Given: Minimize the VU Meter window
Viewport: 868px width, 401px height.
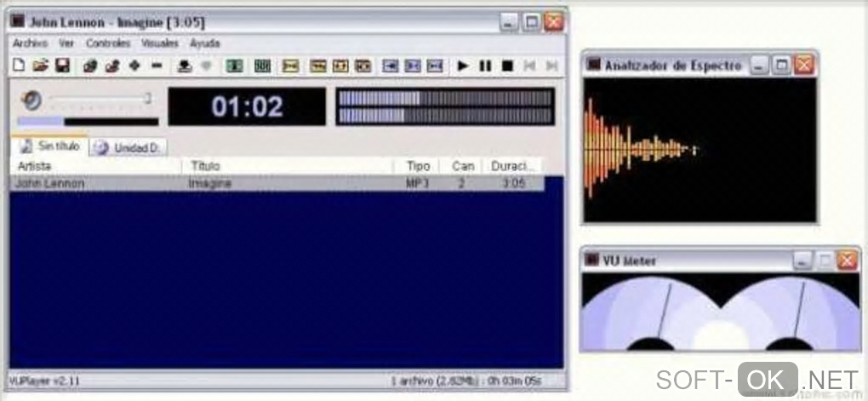Looking at the screenshot, I should [x=802, y=260].
